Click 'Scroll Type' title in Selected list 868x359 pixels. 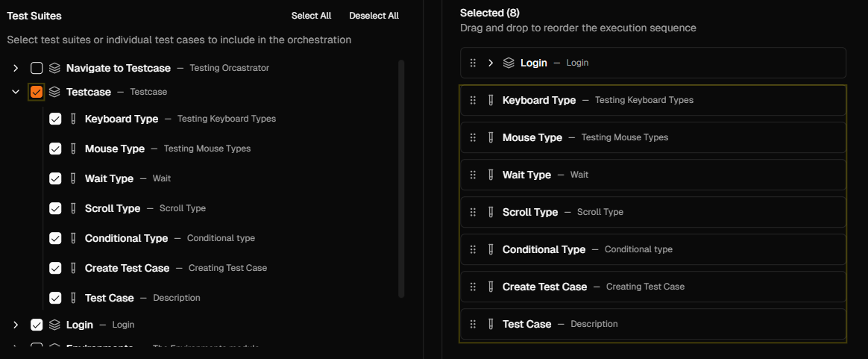[530, 212]
